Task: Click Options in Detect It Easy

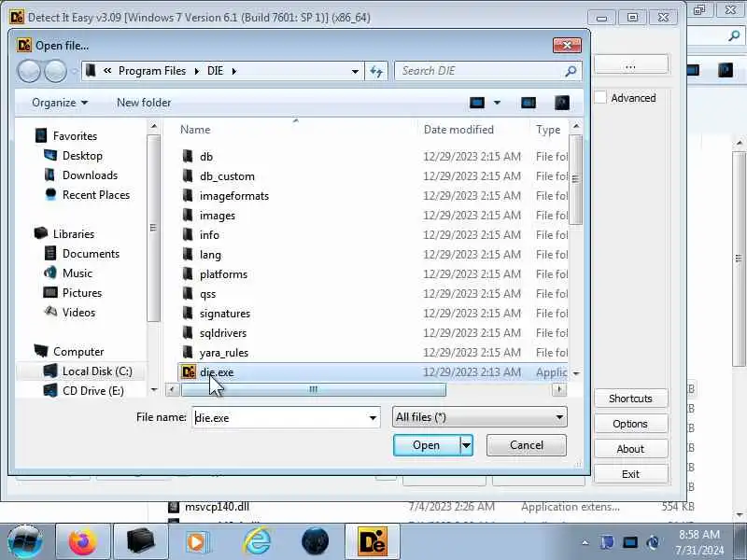Action: point(630,424)
